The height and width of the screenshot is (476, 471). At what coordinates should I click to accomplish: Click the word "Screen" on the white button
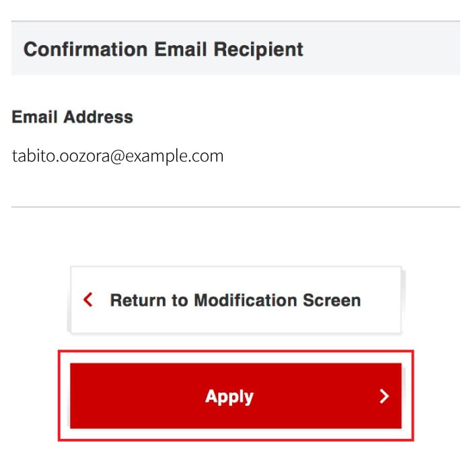point(334,300)
